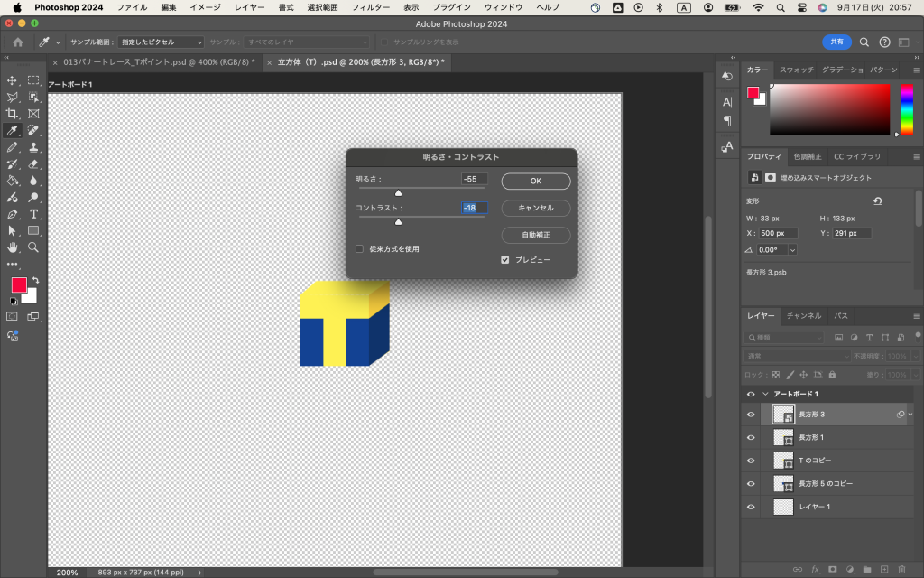This screenshot has height=578, width=924.
Task: Select the Hand tool
Action: (13, 247)
